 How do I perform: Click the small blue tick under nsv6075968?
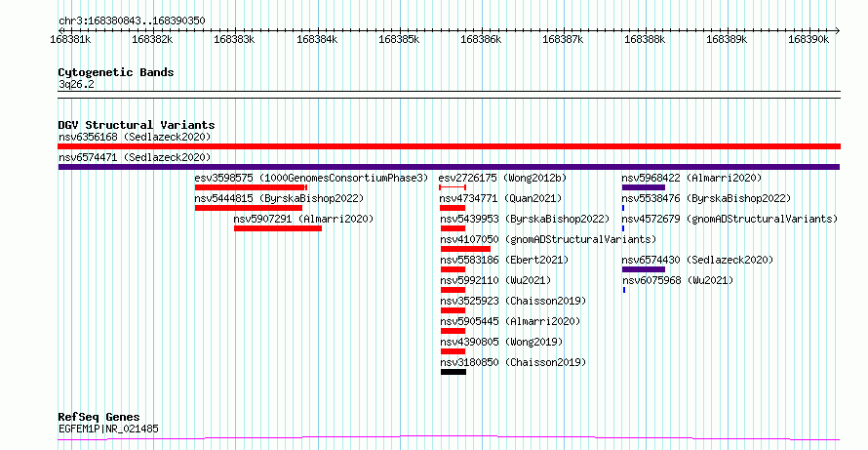(x=624, y=290)
